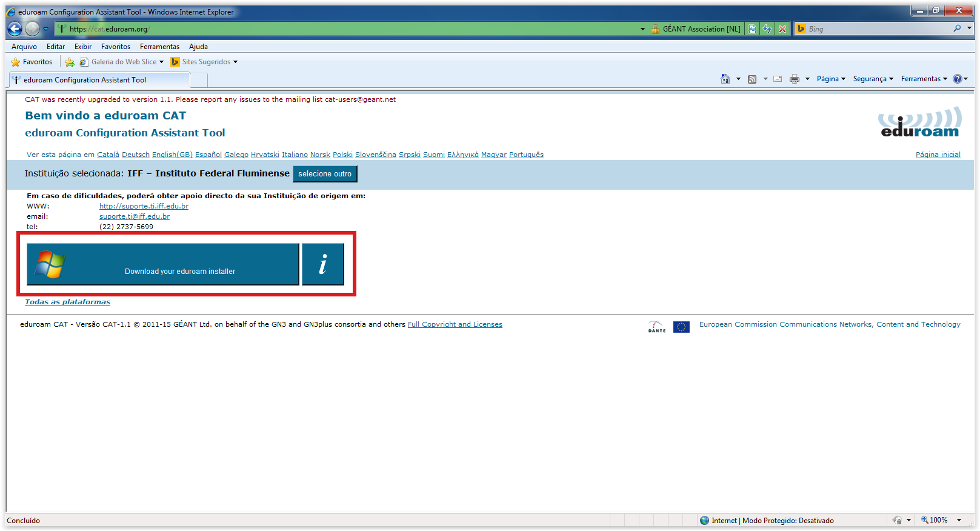Screen dimensions: 980x531
Task: Click the DANTE logo
Action: 657,327
